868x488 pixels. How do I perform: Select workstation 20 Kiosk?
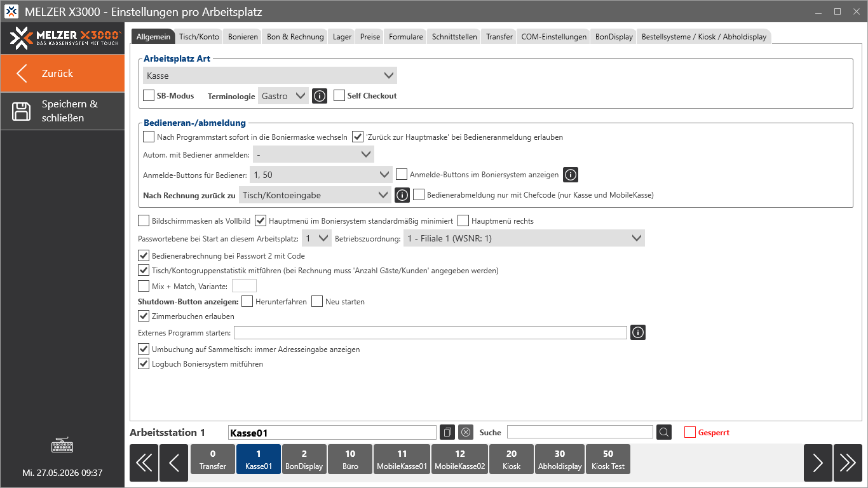pyautogui.click(x=512, y=459)
